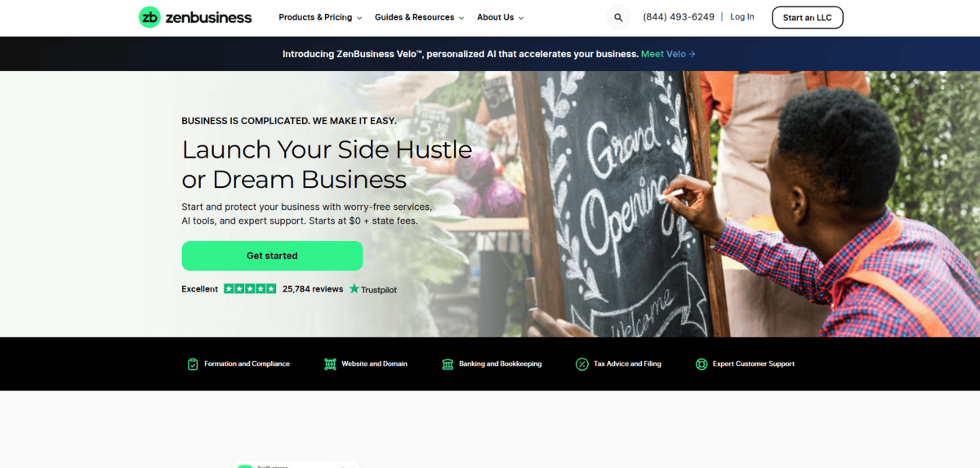Screen dimensions: 980x468
Task: Click the Website and Domain icon
Action: (330, 364)
